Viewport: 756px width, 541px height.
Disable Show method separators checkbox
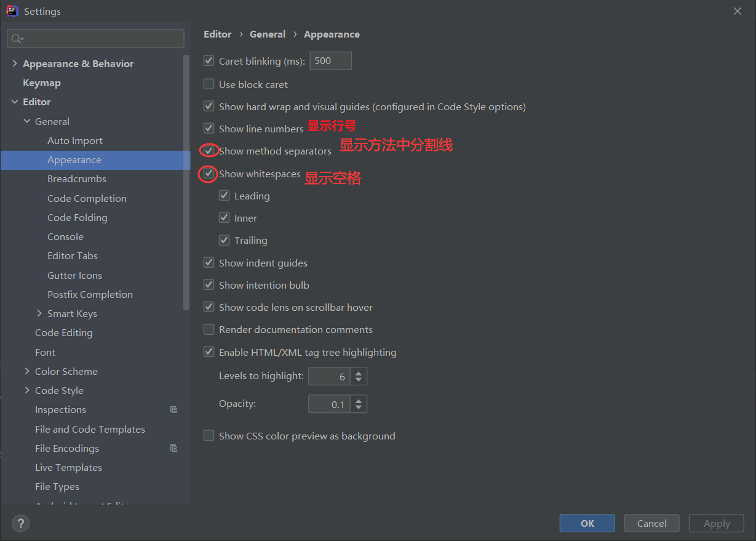(x=209, y=151)
